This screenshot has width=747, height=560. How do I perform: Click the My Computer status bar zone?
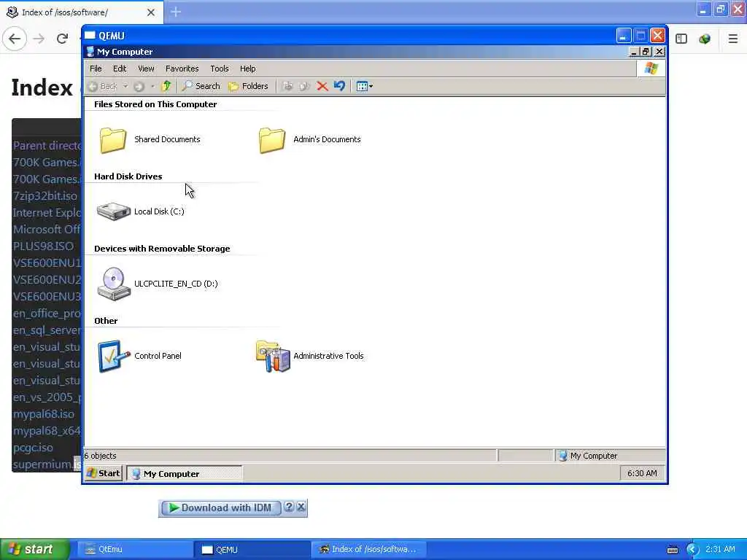[610, 456]
